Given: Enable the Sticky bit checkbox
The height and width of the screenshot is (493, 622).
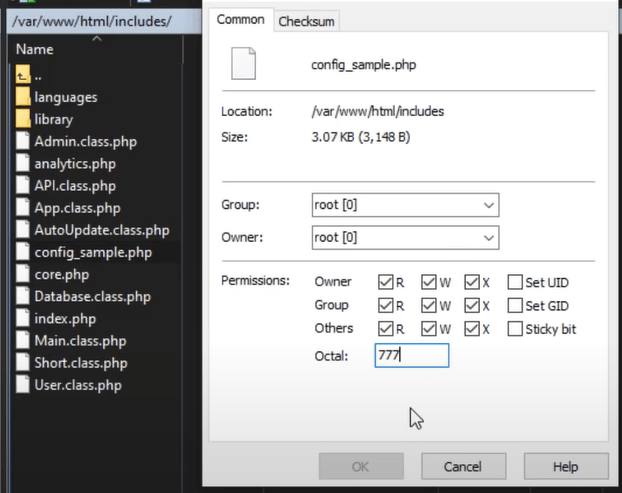Looking at the screenshot, I should 516,328.
